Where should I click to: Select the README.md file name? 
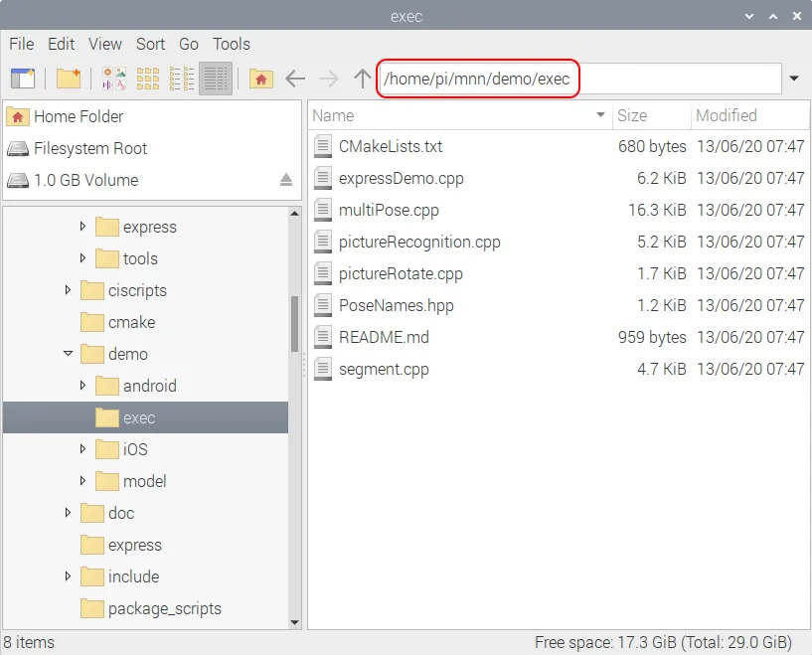[384, 338]
